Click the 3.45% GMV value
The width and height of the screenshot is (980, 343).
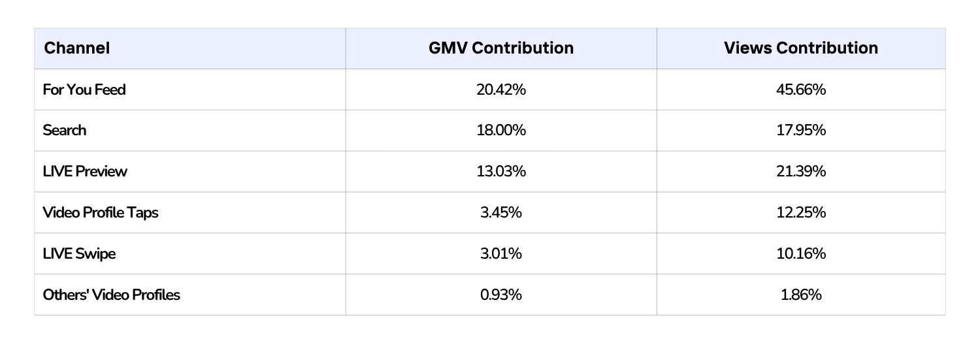pyautogui.click(x=501, y=212)
